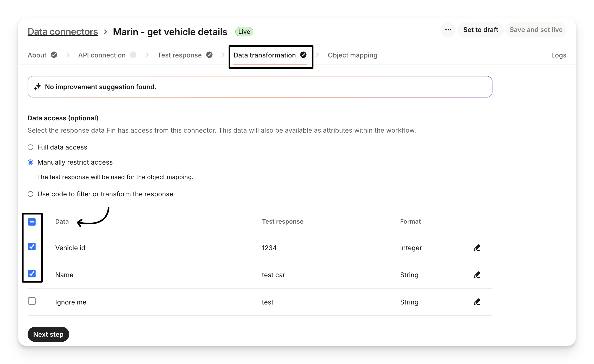Image resolution: width=594 pixels, height=364 pixels.
Task: Click the checkmark icon beside Test response
Action: (x=209, y=55)
